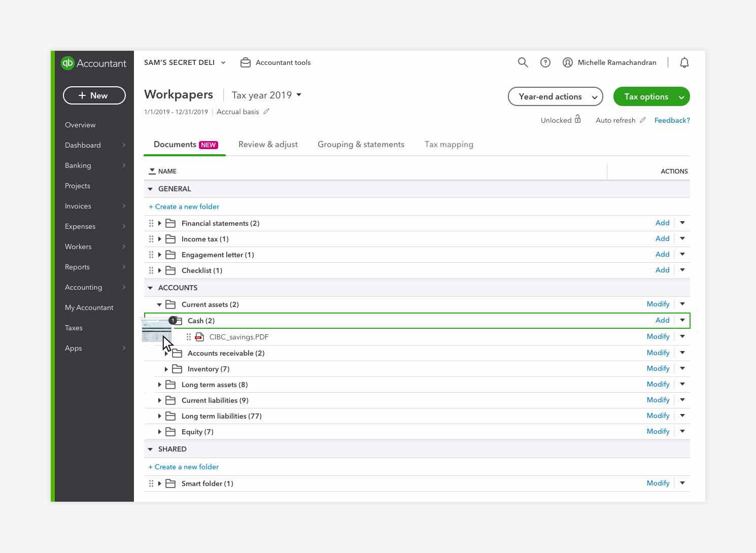Expand Accounting submenu chevron in sidebar

coord(124,287)
